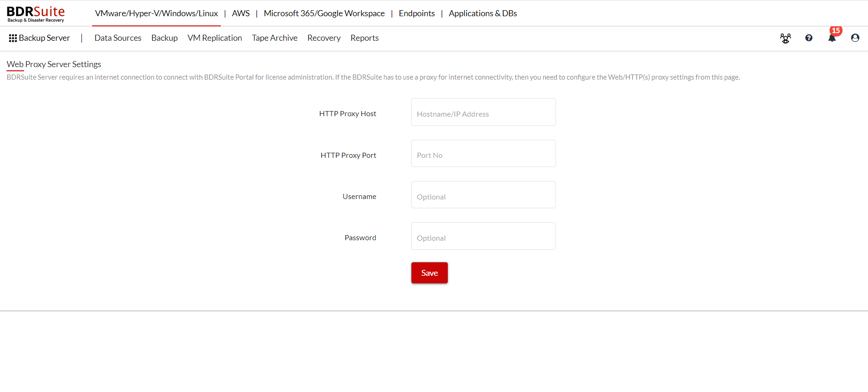Image resolution: width=868 pixels, height=392 pixels.
Task: Click the Web Proxy Server Settings heading
Action: click(x=54, y=64)
